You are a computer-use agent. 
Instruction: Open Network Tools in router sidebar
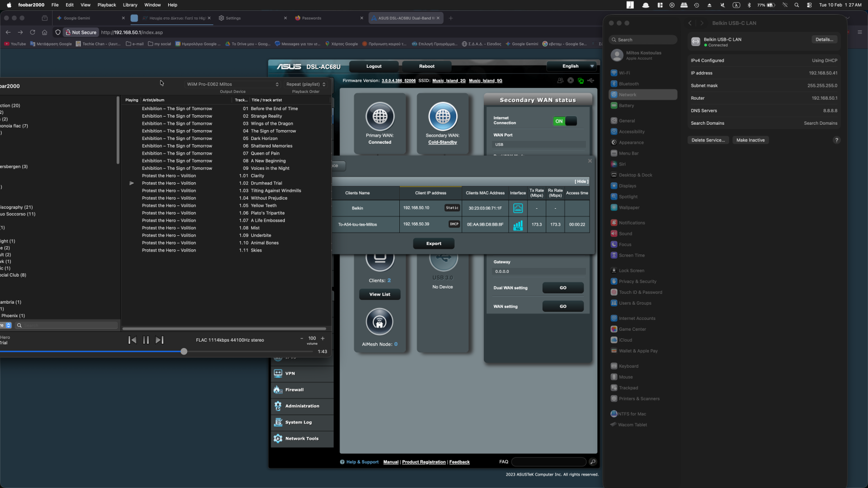[302, 439]
